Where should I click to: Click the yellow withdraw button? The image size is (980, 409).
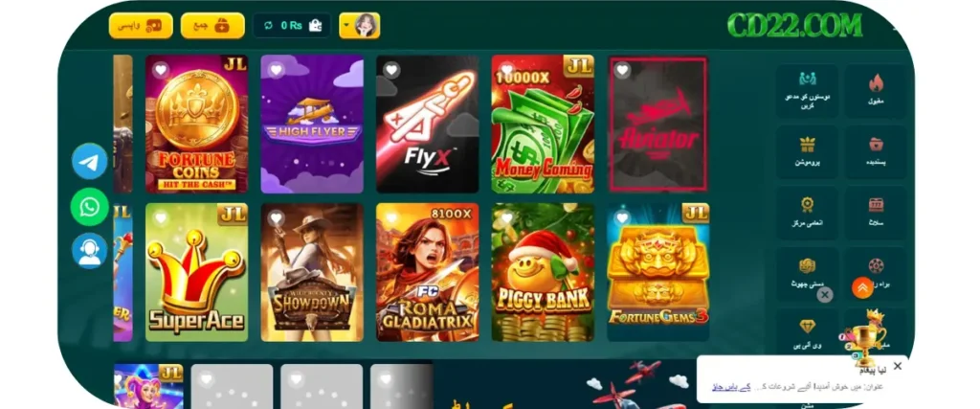[x=141, y=26]
